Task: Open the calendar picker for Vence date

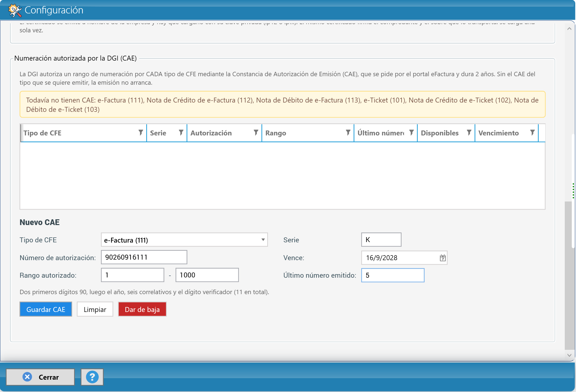Action: pos(442,258)
